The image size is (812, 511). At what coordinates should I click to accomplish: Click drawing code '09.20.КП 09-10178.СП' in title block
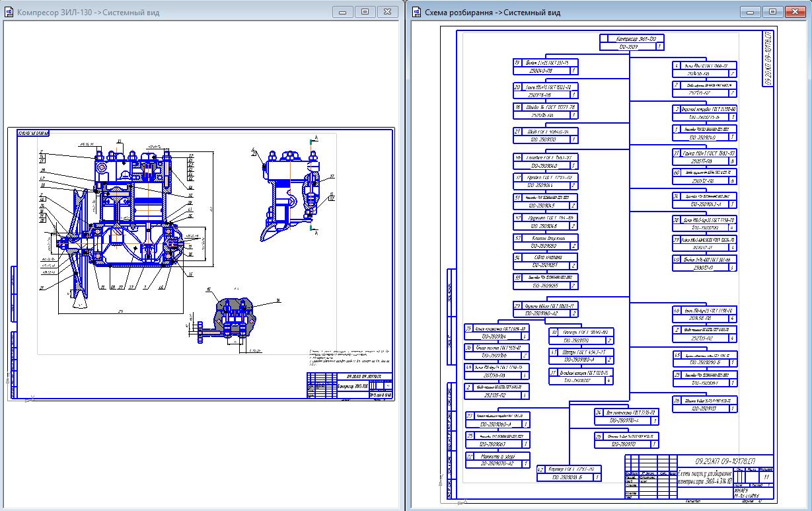click(724, 460)
